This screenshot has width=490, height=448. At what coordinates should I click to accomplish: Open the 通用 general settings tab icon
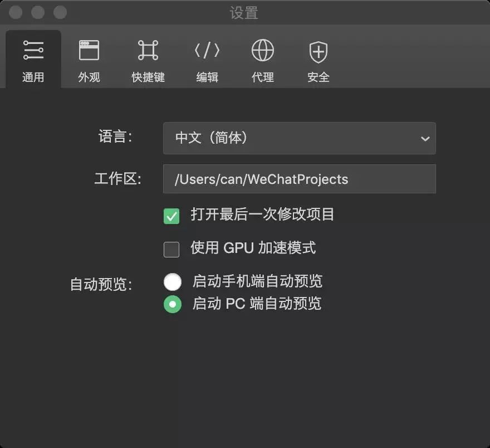pyautogui.click(x=33, y=49)
